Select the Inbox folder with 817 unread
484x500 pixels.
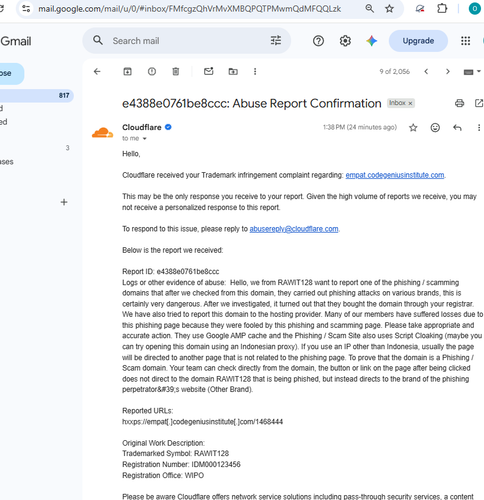pos(36,96)
